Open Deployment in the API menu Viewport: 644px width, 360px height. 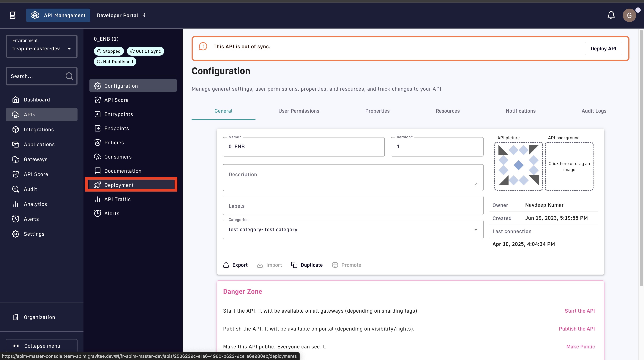(119, 185)
